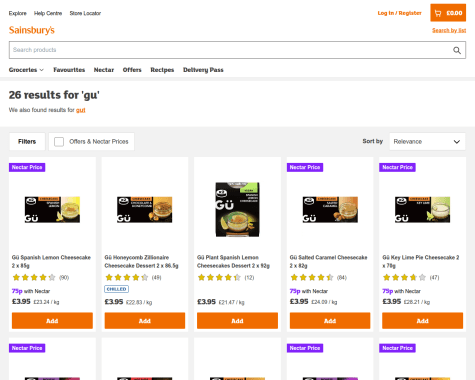The width and height of the screenshot is (475, 380).
Task: Open Gü Key Lime Pie Cheesecake image
Action: click(x=422, y=210)
